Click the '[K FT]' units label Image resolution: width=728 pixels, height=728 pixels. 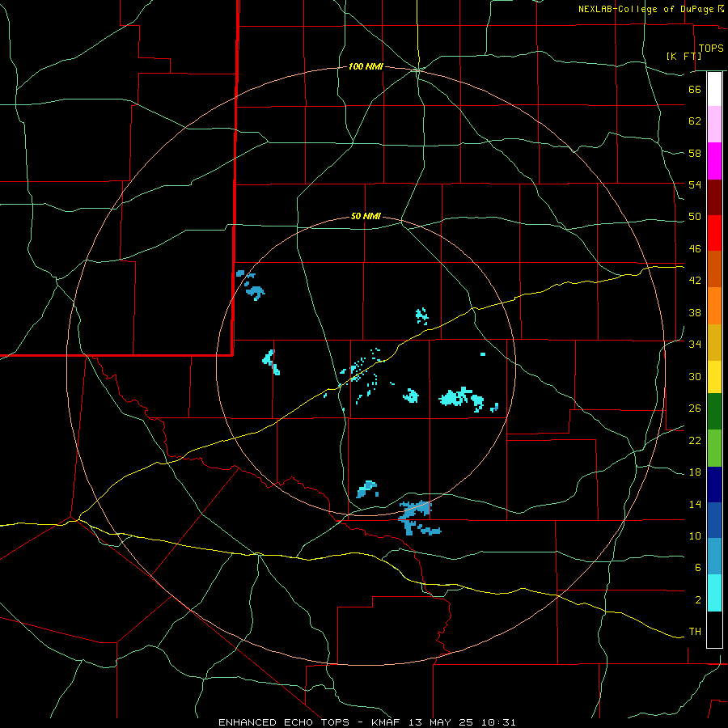coord(684,56)
